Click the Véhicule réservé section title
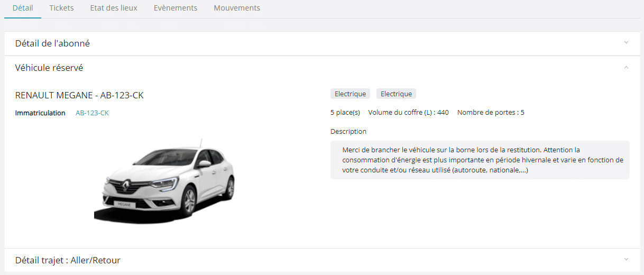Image resolution: width=644 pixels, height=275 pixels. (x=49, y=68)
